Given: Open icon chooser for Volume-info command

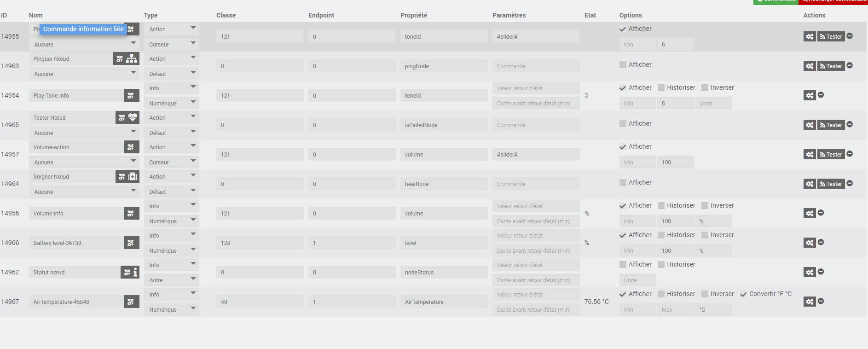Looking at the screenshot, I should tap(131, 213).
